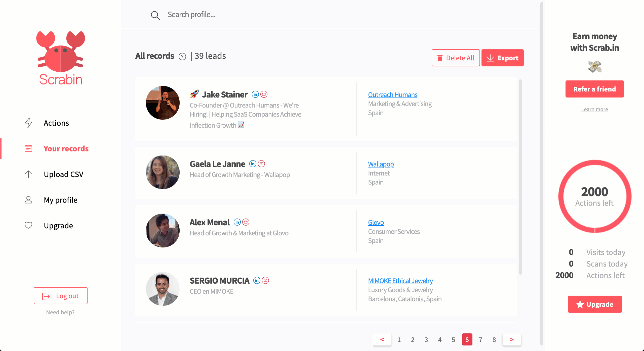Go to My profile
This screenshot has width=644, height=351.
(x=61, y=200)
